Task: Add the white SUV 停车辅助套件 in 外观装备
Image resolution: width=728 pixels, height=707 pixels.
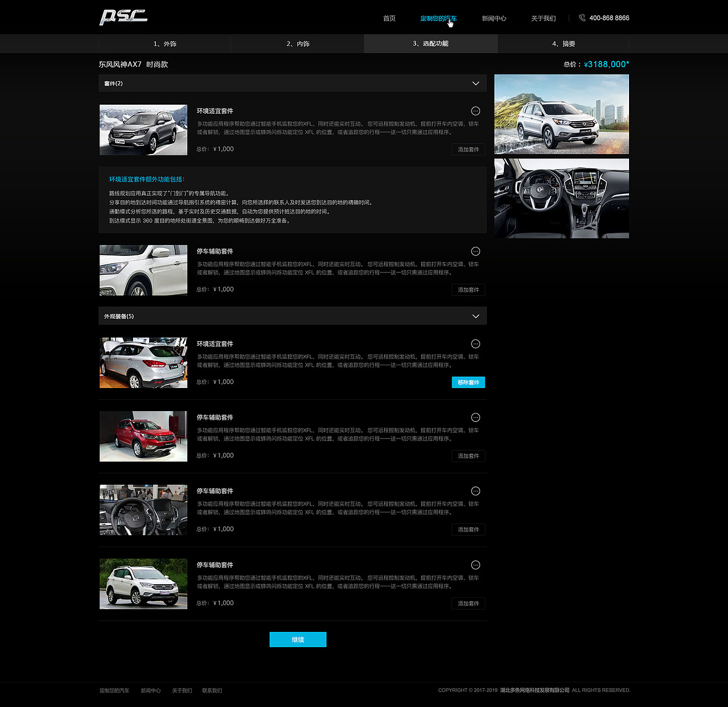Action: tap(469, 603)
